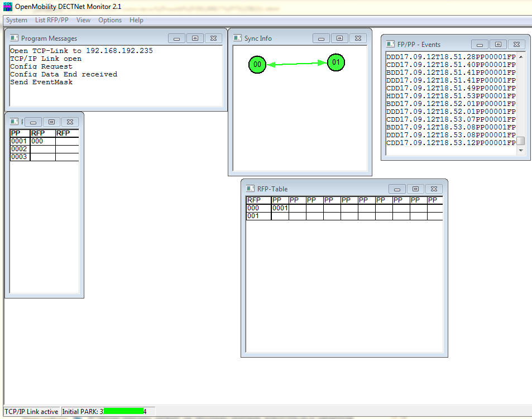Select sync node 00 in Sync Info
The width and height of the screenshot is (532, 419).
tap(257, 64)
